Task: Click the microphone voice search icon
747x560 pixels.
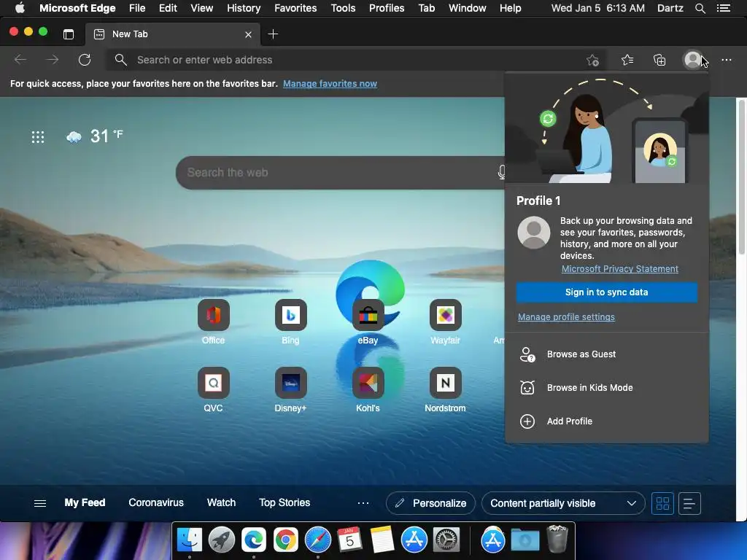Action: tap(501, 172)
